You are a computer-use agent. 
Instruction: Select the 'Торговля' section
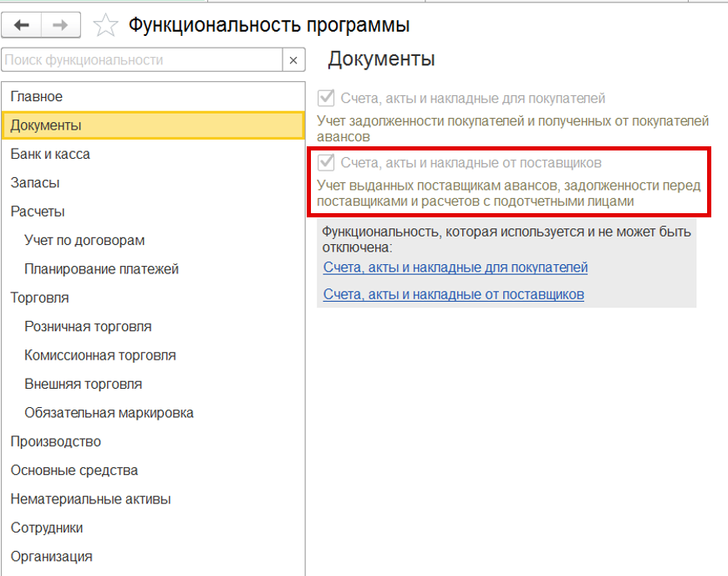click(39, 298)
